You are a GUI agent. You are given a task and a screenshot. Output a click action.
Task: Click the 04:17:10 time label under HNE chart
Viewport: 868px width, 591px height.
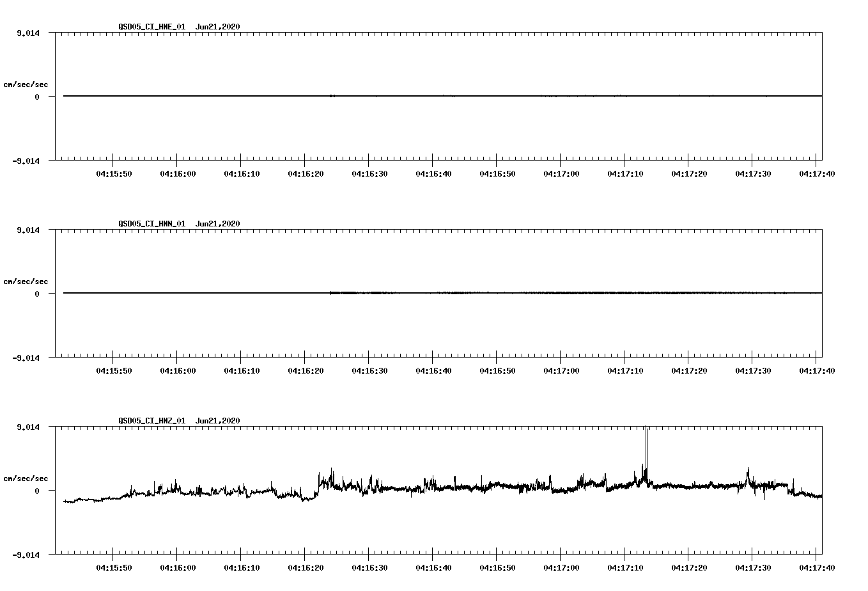tap(625, 173)
